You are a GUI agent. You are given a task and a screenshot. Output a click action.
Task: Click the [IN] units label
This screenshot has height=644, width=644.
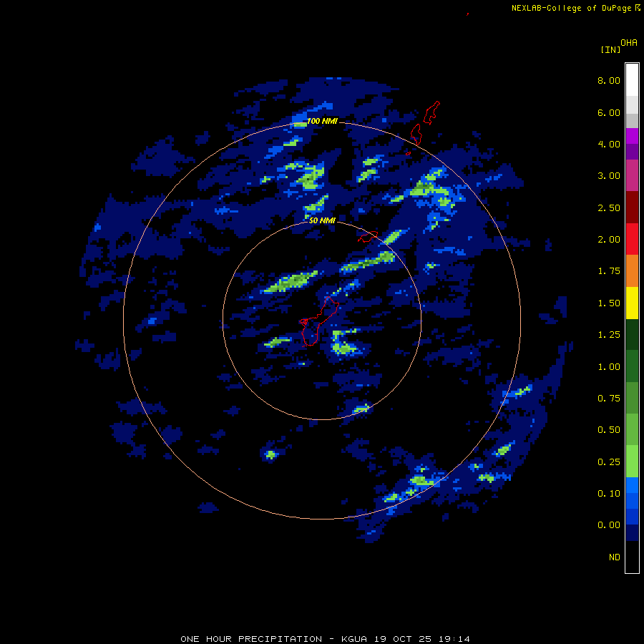610,49
